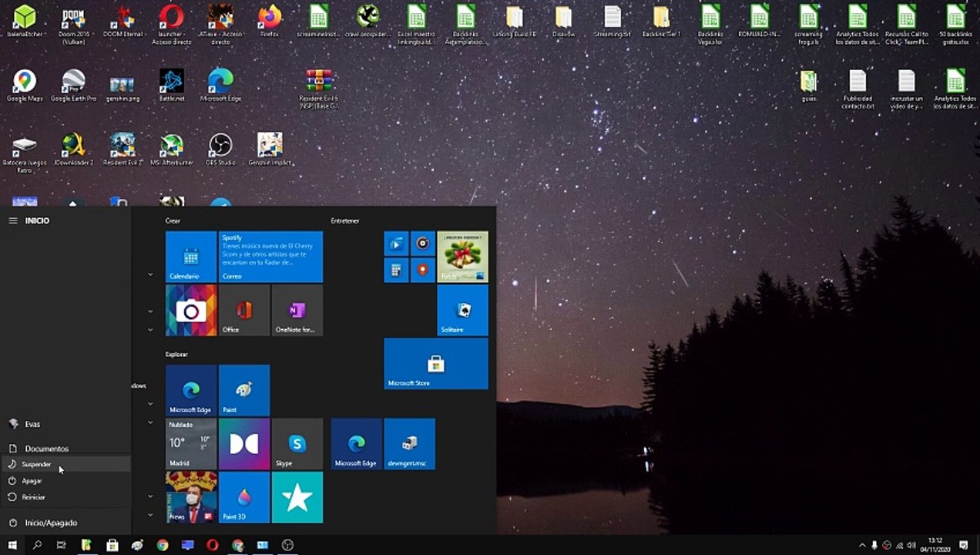Open the Dolby tile

point(244,444)
